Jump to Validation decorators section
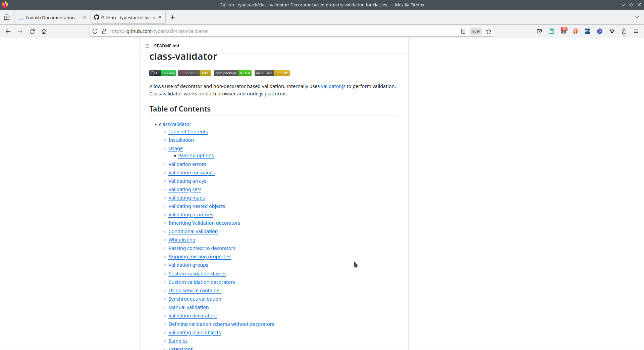644x350 pixels. point(193,316)
